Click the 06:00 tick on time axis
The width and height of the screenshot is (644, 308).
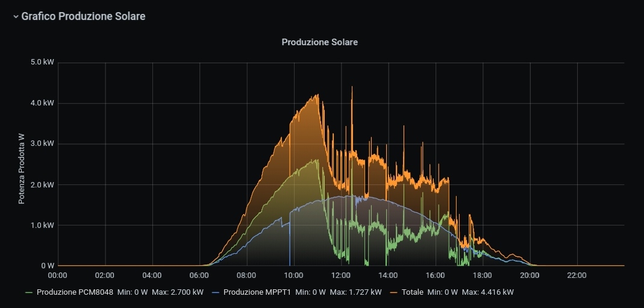[x=199, y=275]
